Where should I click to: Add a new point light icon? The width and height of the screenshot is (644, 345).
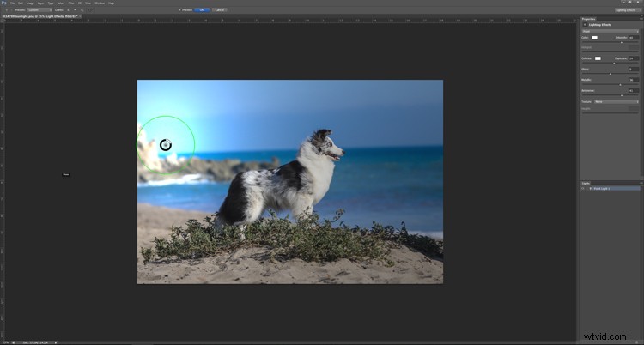(x=75, y=9)
